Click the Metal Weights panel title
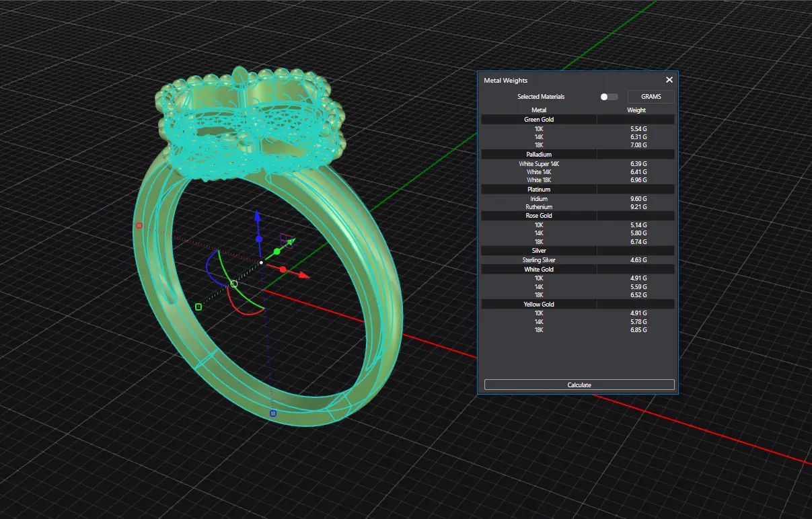 pyautogui.click(x=506, y=81)
